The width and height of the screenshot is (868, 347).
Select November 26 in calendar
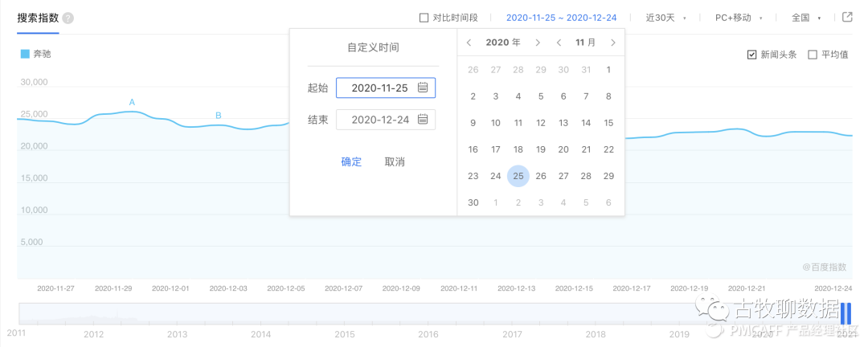coord(541,176)
